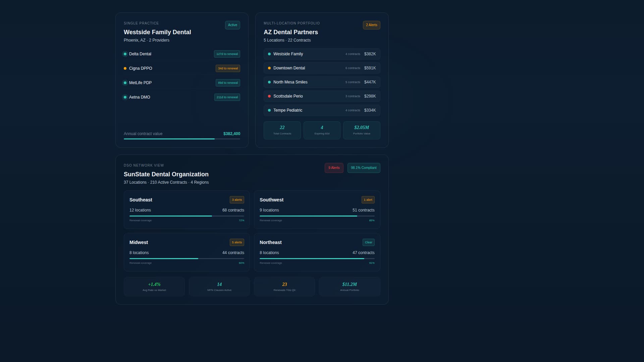Click the SunState Dental Organization heading
Viewport: 644px width, 362px height.
166,174
